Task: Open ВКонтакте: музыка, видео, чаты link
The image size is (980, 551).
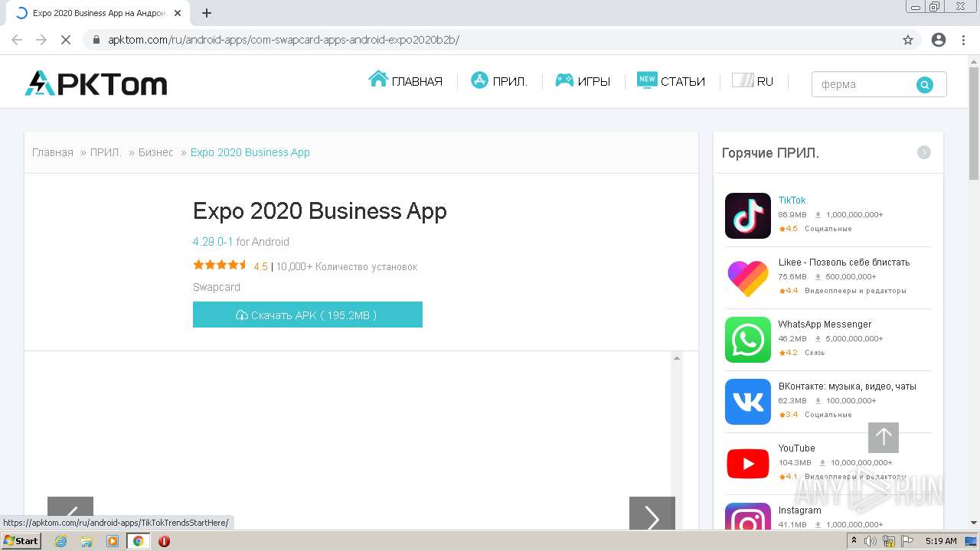Action: coord(847,386)
